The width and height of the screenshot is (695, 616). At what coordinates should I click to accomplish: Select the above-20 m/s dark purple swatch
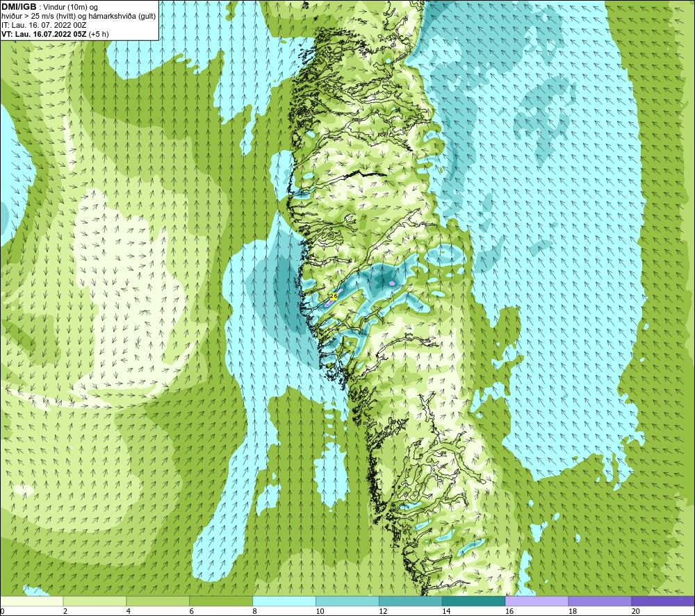click(663, 601)
